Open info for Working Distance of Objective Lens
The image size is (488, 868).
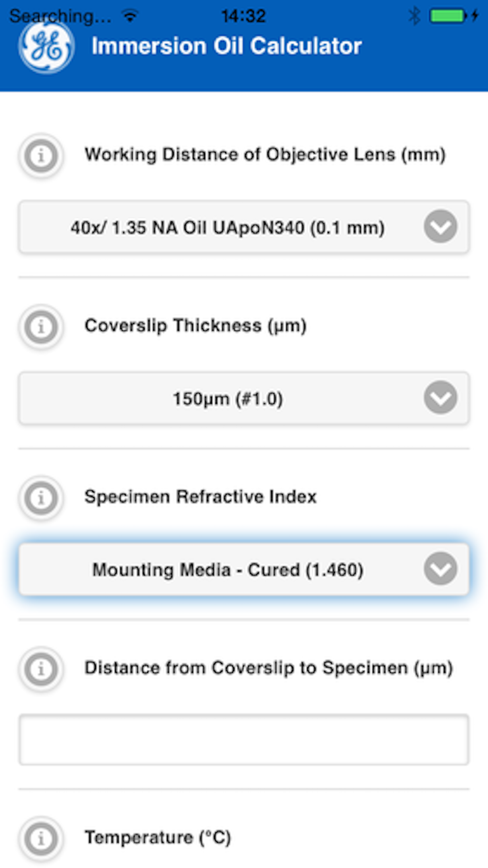pyautogui.click(x=41, y=156)
